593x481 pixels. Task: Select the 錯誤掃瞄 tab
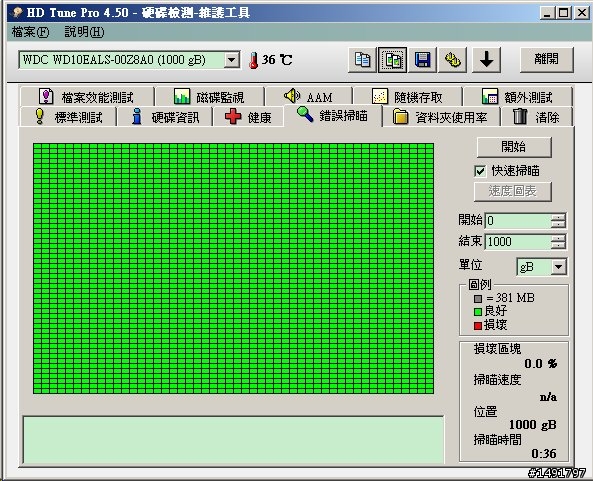pyautogui.click(x=333, y=115)
